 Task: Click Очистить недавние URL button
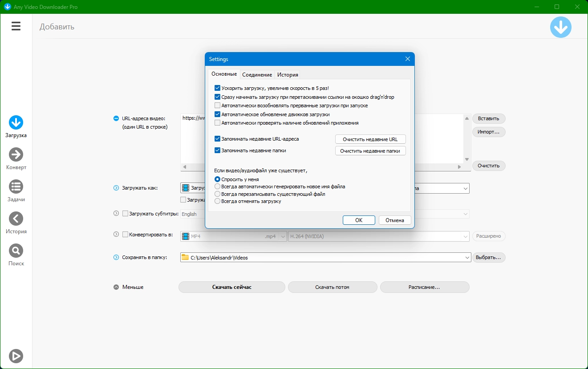click(x=370, y=139)
